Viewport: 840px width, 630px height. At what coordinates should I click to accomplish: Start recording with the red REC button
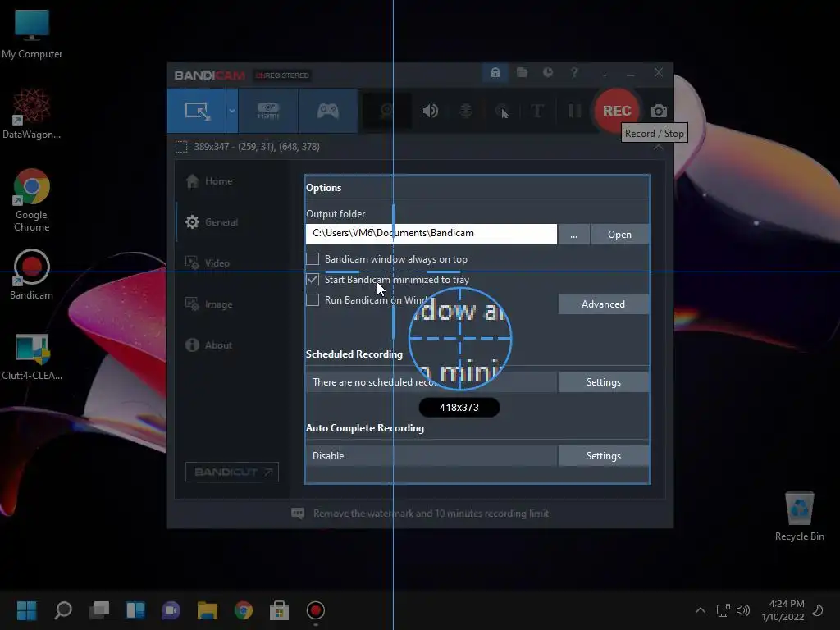617,111
